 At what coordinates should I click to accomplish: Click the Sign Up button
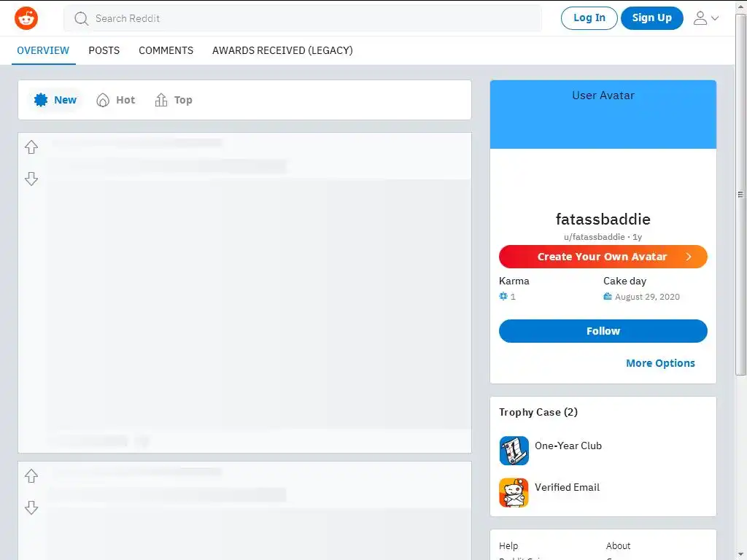click(x=651, y=18)
